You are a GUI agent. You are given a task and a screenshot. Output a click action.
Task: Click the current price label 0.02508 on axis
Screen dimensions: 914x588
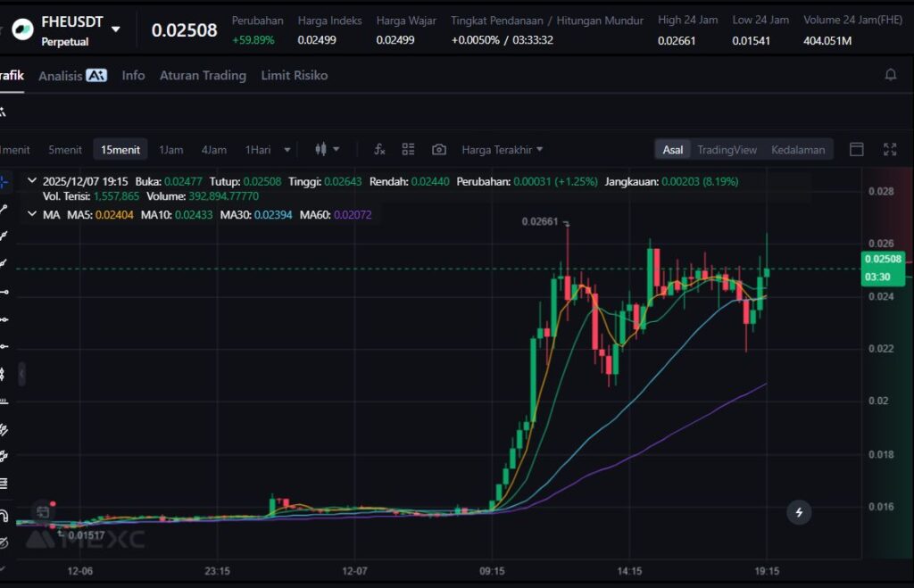[x=883, y=259]
